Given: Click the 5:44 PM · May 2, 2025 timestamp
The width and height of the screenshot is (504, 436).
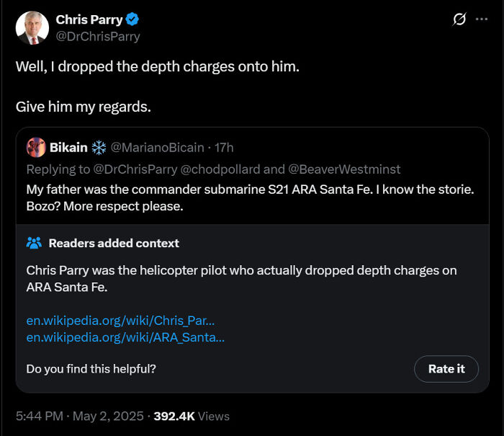Looking at the screenshot, I should point(78,416).
